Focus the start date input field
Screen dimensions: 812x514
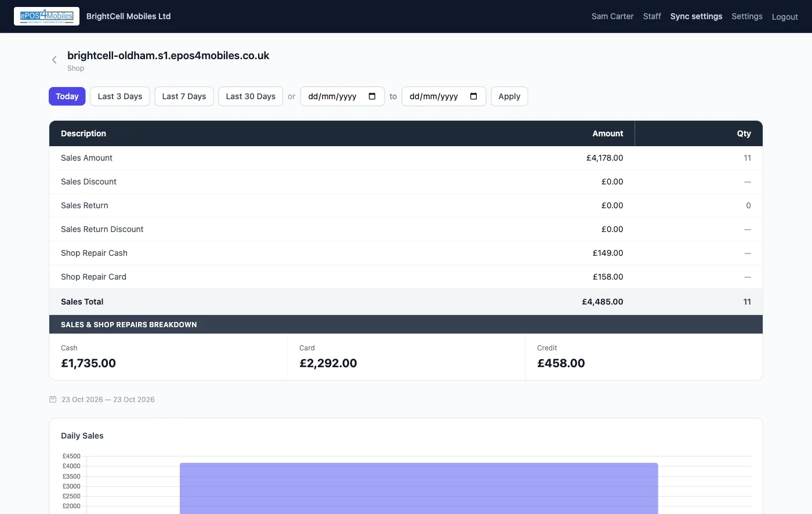pos(342,96)
